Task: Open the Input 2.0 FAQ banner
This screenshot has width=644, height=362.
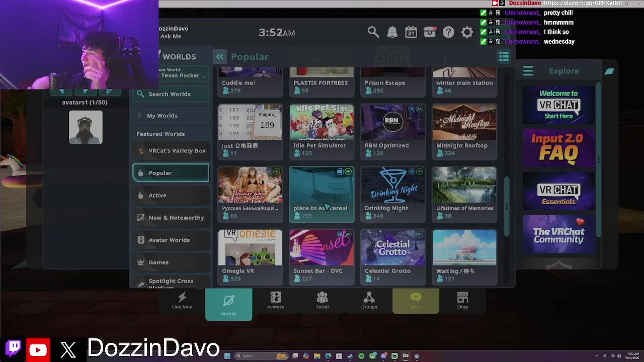Action: (x=558, y=148)
